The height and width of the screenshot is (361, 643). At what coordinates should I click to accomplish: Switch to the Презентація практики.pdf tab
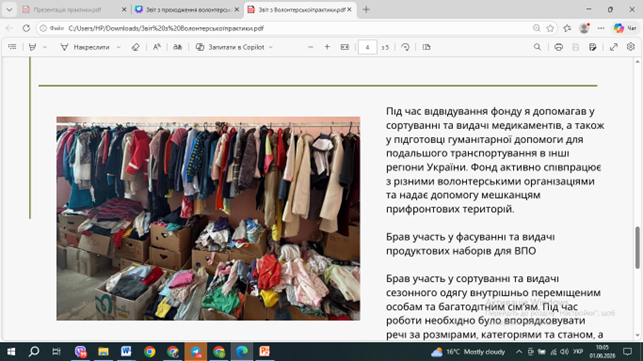click(x=68, y=9)
